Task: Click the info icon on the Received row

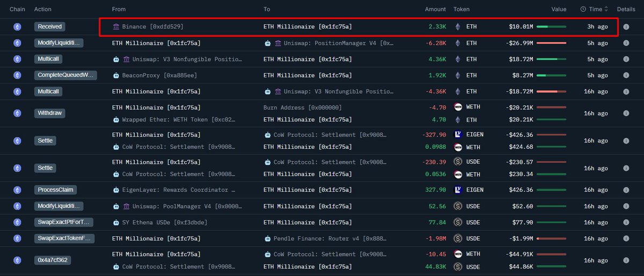Action: 626,26
